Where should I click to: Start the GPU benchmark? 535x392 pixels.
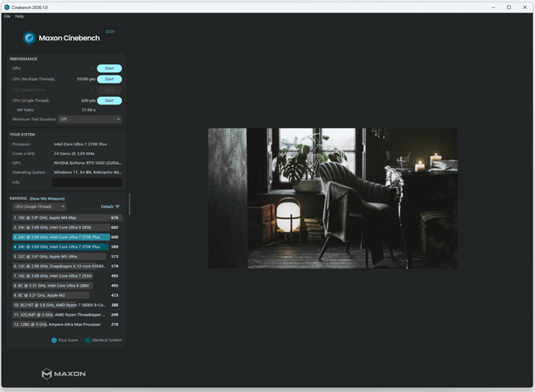click(110, 69)
